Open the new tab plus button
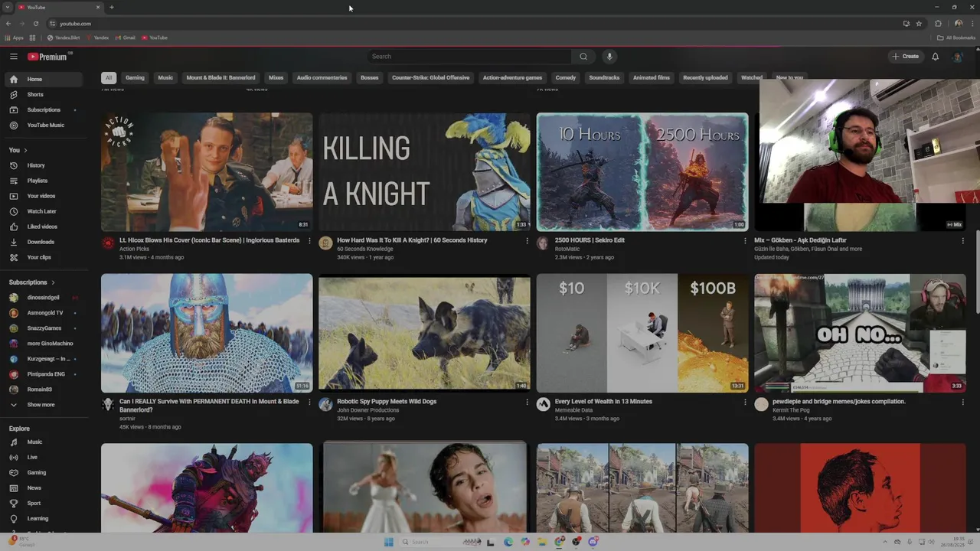The image size is (980, 551). point(112,7)
